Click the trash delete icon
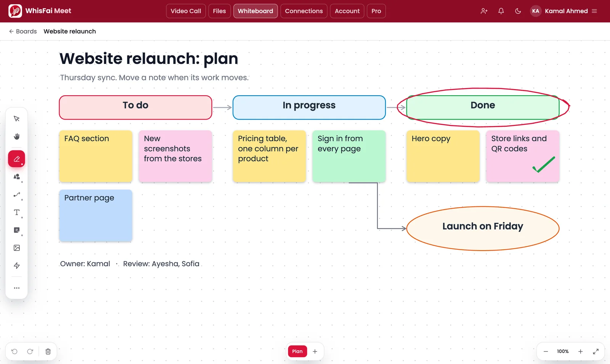 click(48, 351)
